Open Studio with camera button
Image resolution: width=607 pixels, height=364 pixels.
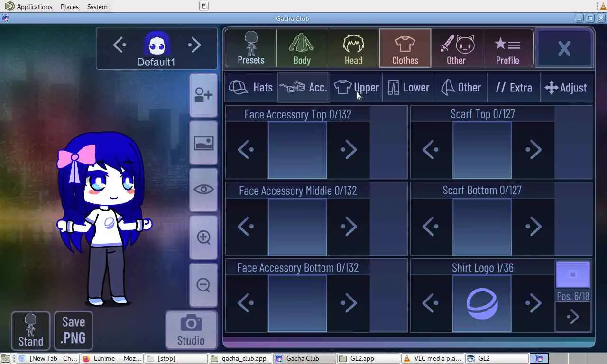(191, 330)
